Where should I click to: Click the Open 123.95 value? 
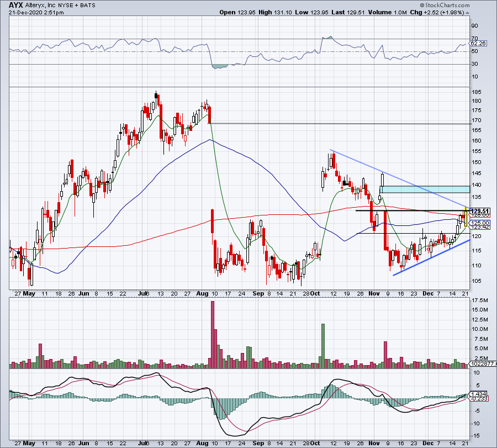pyautogui.click(x=237, y=12)
